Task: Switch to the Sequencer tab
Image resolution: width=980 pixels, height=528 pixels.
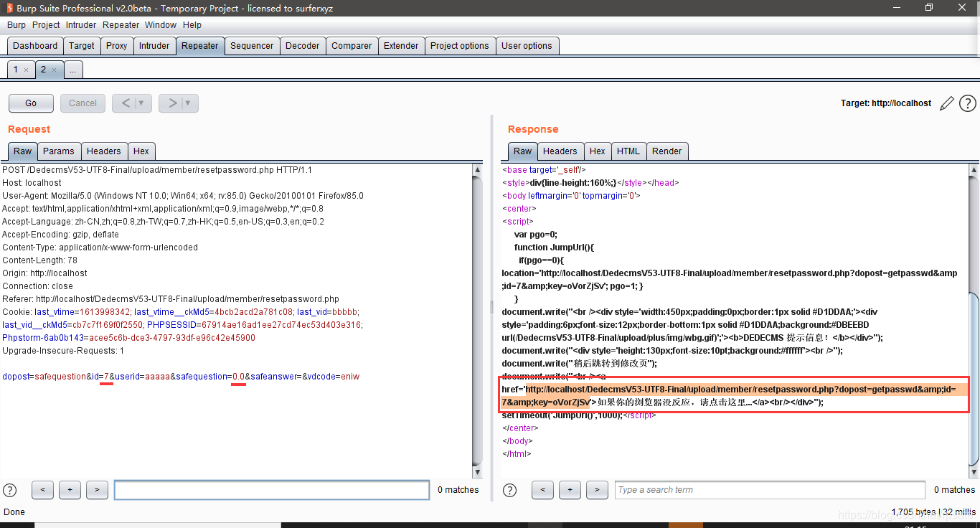Action: pyautogui.click(x=252, y=46)
